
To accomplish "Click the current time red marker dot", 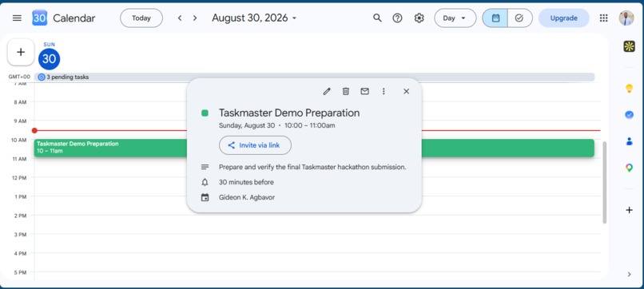I will pos(34,131).
